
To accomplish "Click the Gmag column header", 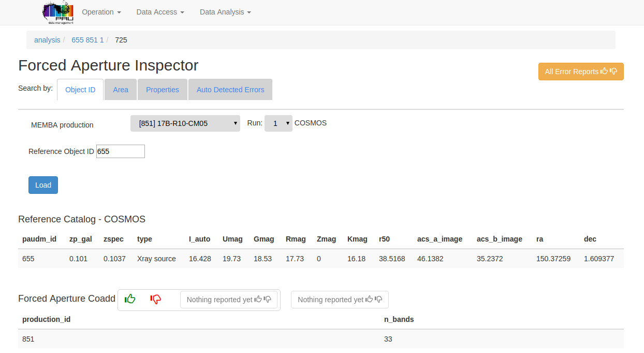I will pyautogui.click(x=264, y=239).
